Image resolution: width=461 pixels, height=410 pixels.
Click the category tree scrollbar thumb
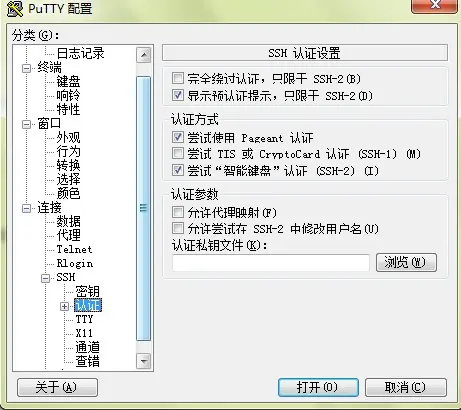(144, 208)
